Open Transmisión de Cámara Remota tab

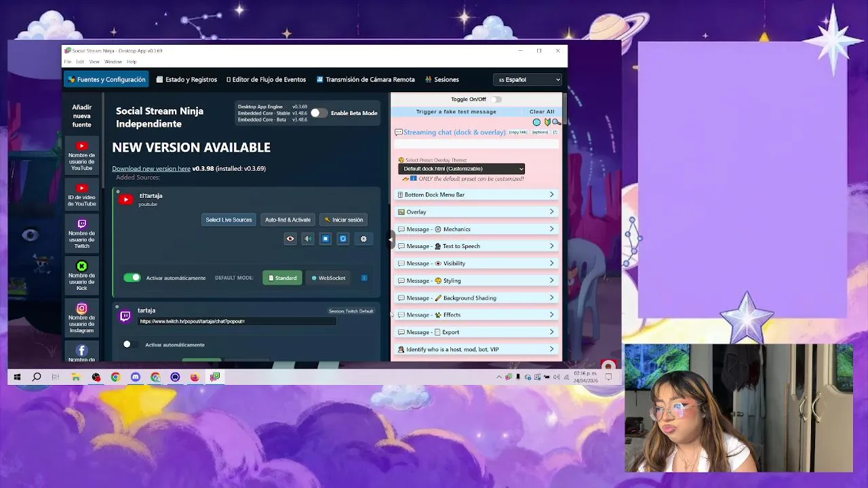[366, 80]
